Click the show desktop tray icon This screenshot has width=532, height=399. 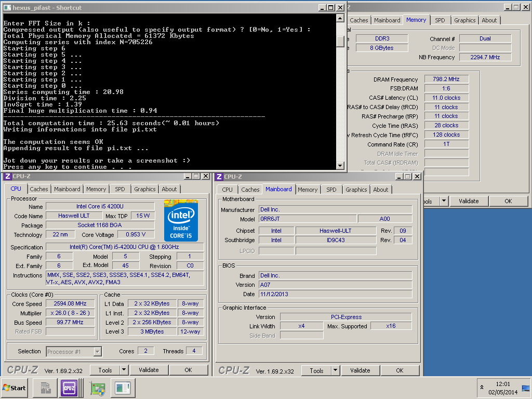coord(526,388)
